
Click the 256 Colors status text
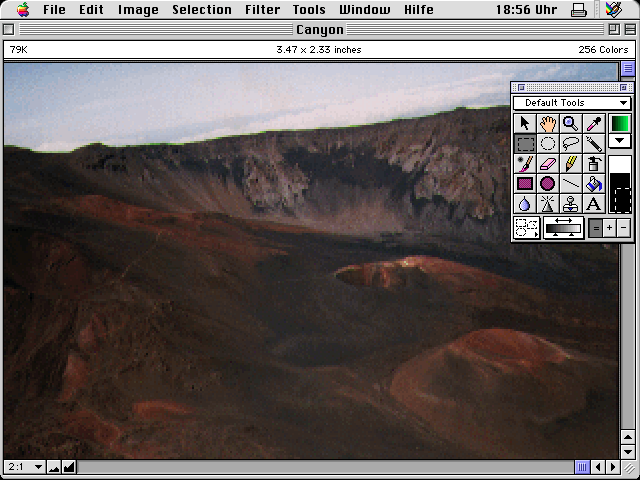coord(603,50)
